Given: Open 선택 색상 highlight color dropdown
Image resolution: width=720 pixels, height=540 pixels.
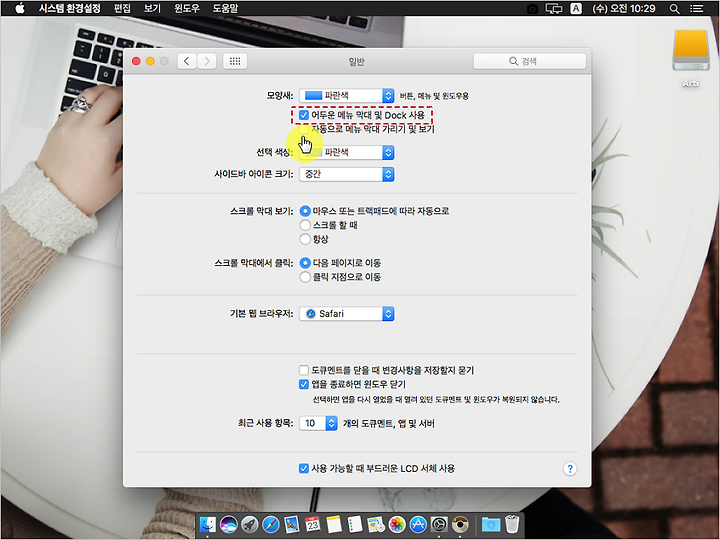Looking at the screenshot, I should pyautogui.click(x=347, y=152).
